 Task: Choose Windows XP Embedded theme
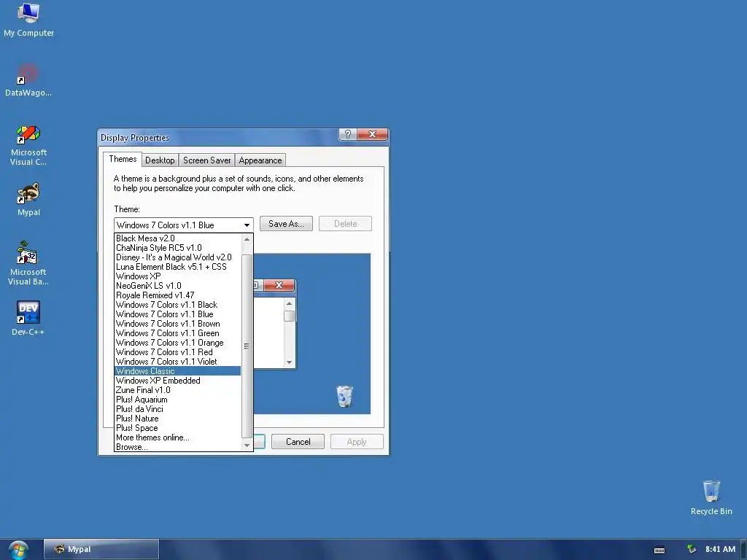click(178, 381)
